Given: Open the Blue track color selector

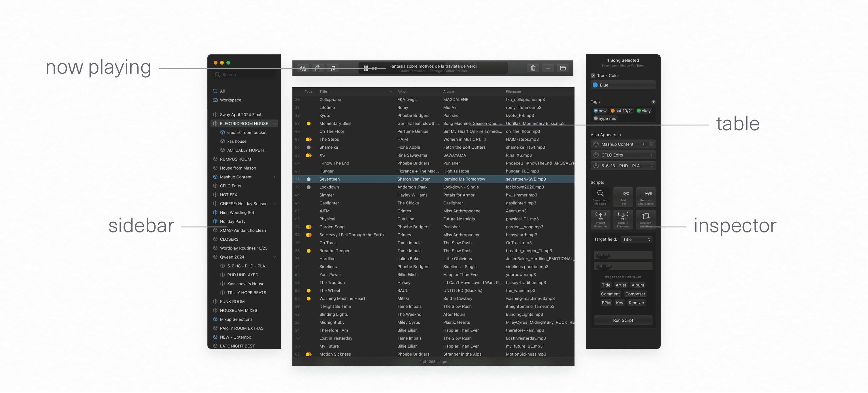Looking at the screenshot, I should 623,85.
